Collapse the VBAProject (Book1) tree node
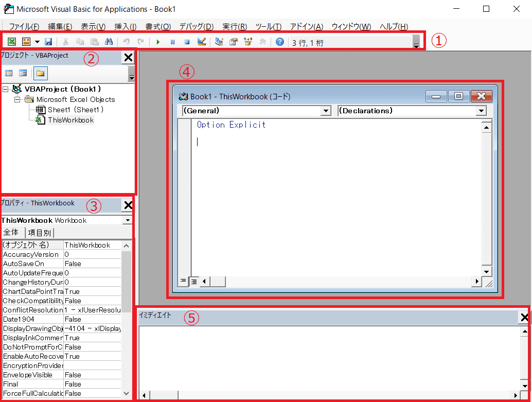 pos(6,89)
